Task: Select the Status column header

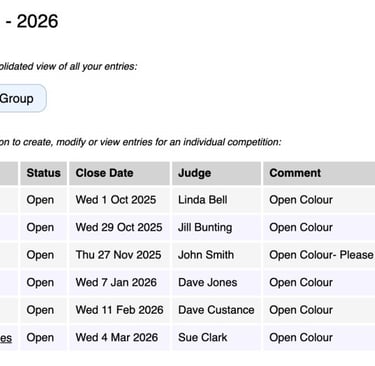Action: tap(44, 173)
